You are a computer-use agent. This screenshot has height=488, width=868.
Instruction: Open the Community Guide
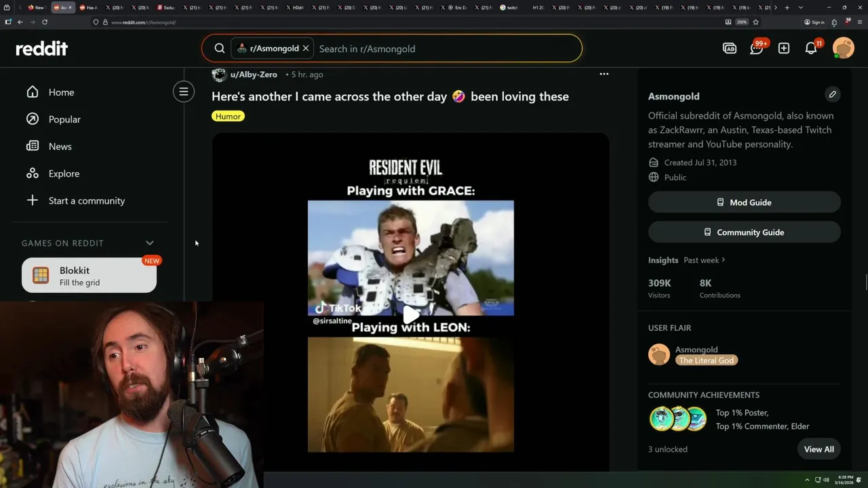[x=745, y=232]
